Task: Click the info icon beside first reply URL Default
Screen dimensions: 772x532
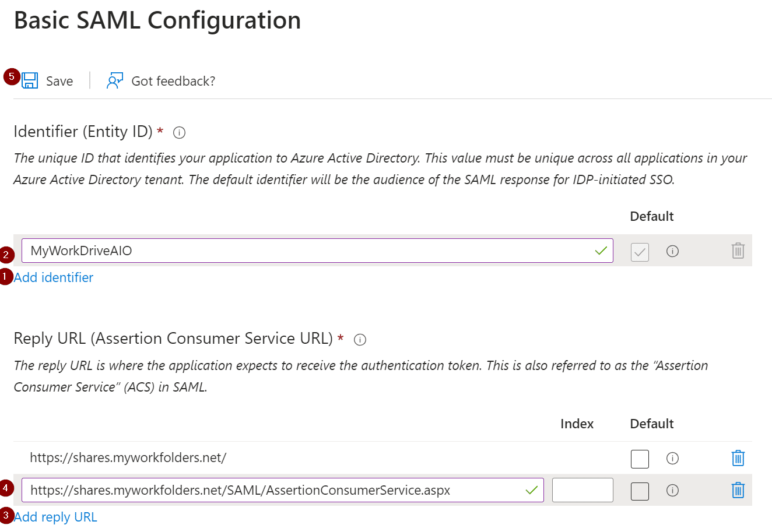Action: 672,459
